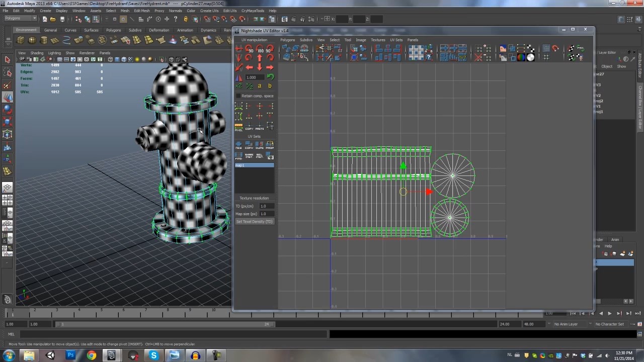
Task: Click the RGB channels display icon
Action: click(x=521, y=57)
